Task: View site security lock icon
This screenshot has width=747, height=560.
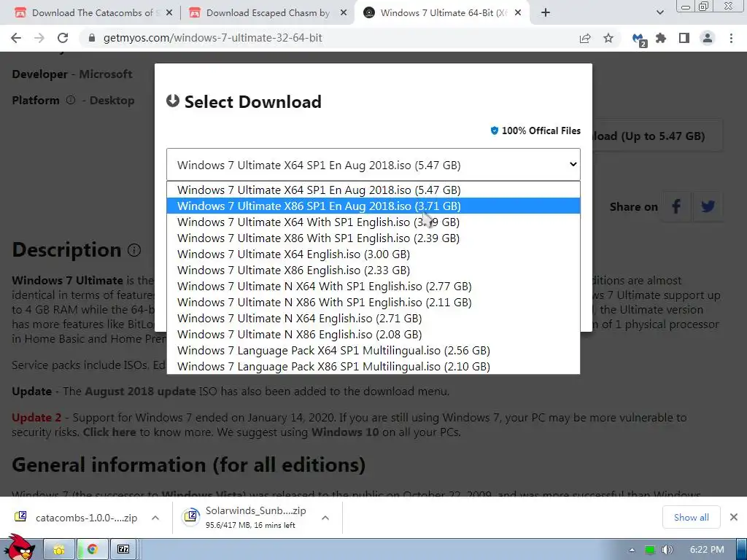Action: pyautogui.click(x=92, y=38)
